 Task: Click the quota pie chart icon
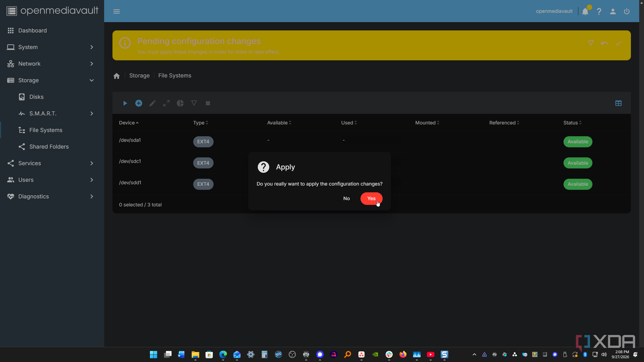pos(180,103)
